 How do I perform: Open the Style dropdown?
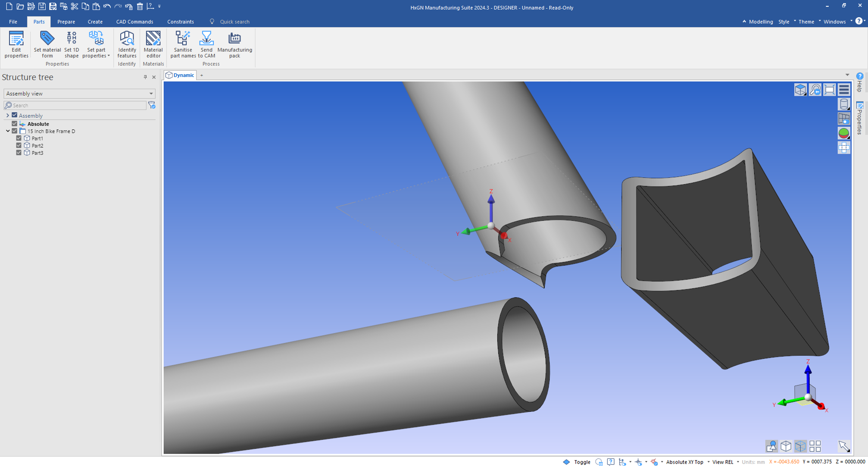[787, 22]
